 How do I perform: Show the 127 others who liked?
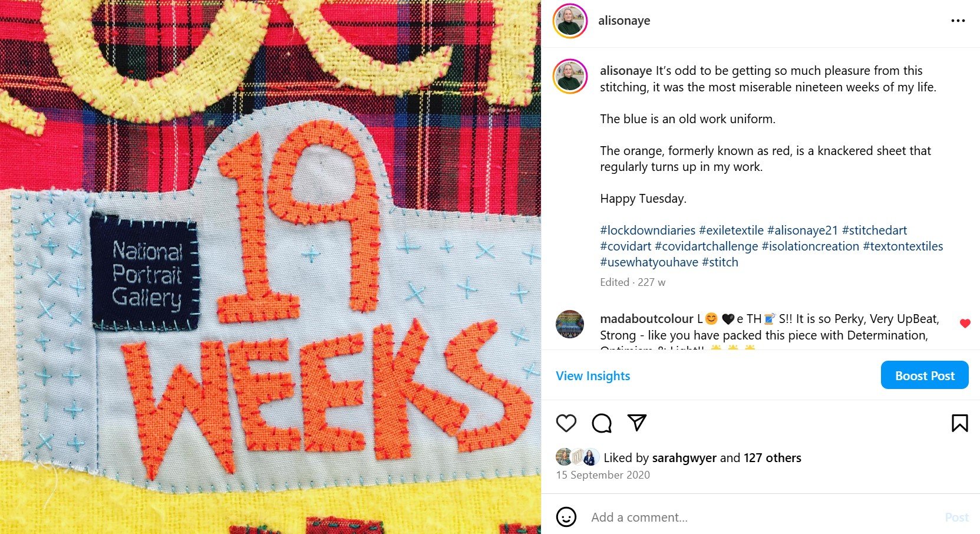(x=773, y=458)
